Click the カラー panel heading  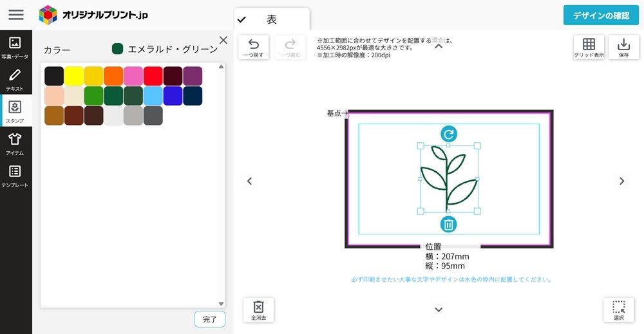point(57,50)
